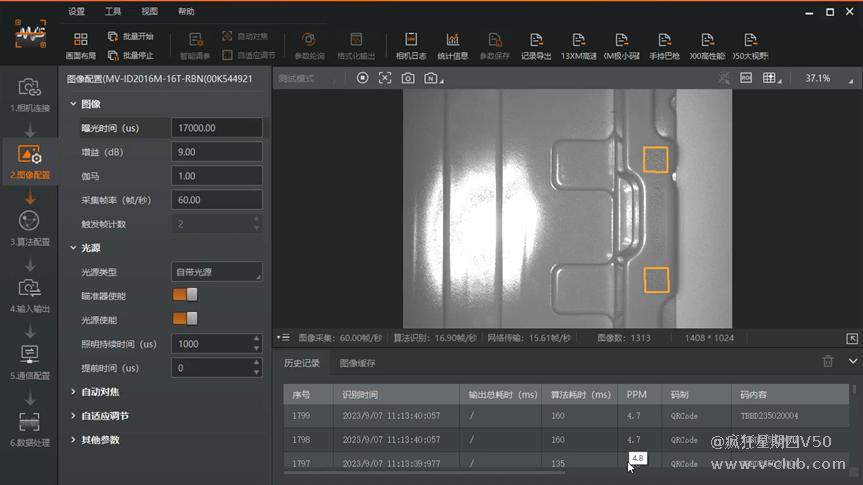Click the ROI icon in preview toolbar
The width and height of the screenshot is (863, 485).
point(746,78)
